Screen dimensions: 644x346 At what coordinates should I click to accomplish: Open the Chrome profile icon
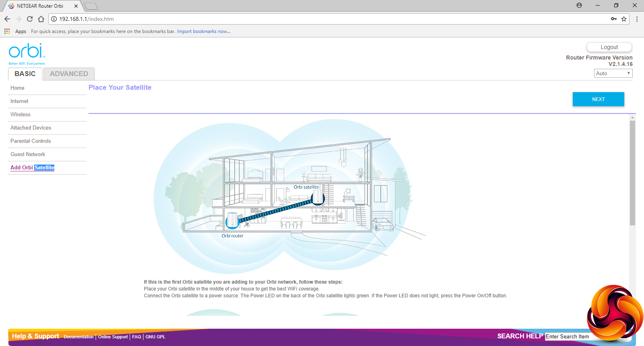coord(579,5)
